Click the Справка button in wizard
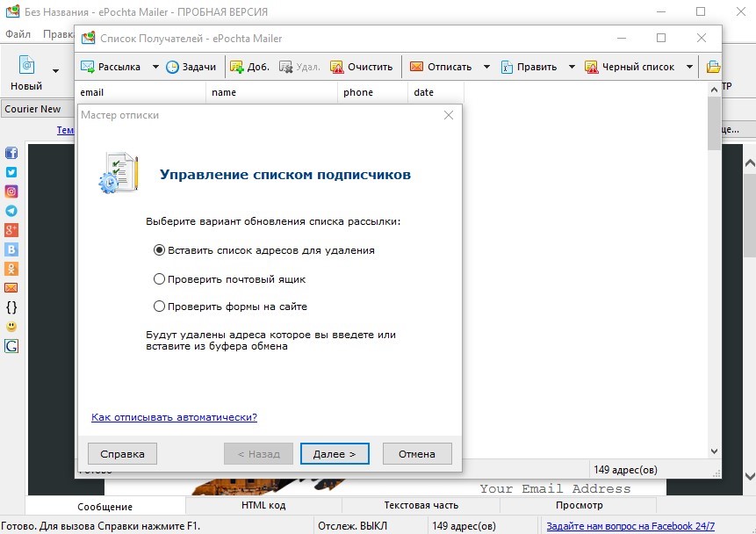Image resolution: width=756 pixels, height=534 pixels. (x=122, y=454)
